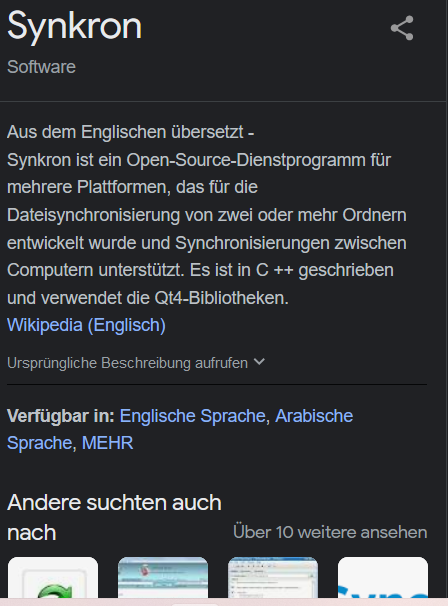Open the Wikipedia (Englisch) link
The height and width of the screenshot is (606, 448).
(86, 325)
